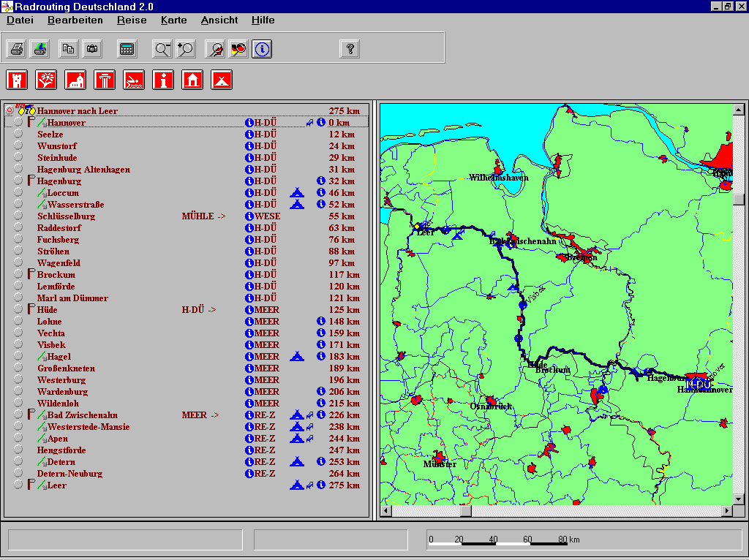This screenshot has height=560, width=749.
Task: Select the Detern-Neuburg entry
Action: tap(69, 474)
